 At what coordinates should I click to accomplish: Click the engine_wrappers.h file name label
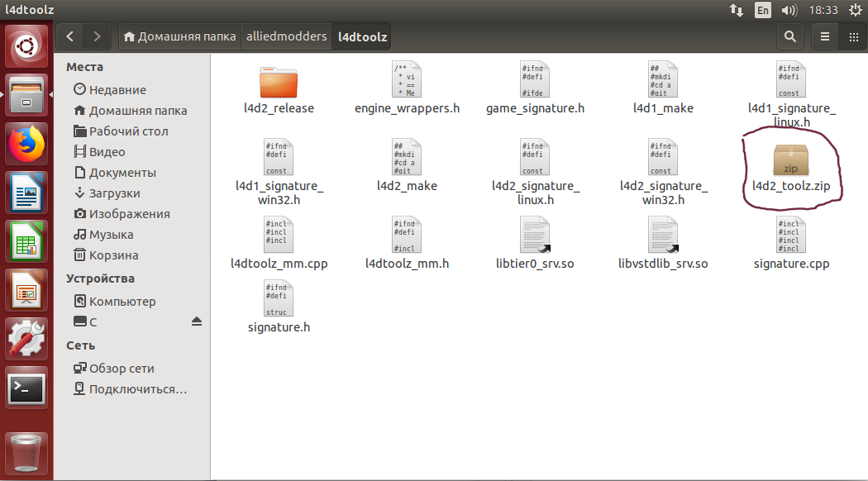[407, 108]
